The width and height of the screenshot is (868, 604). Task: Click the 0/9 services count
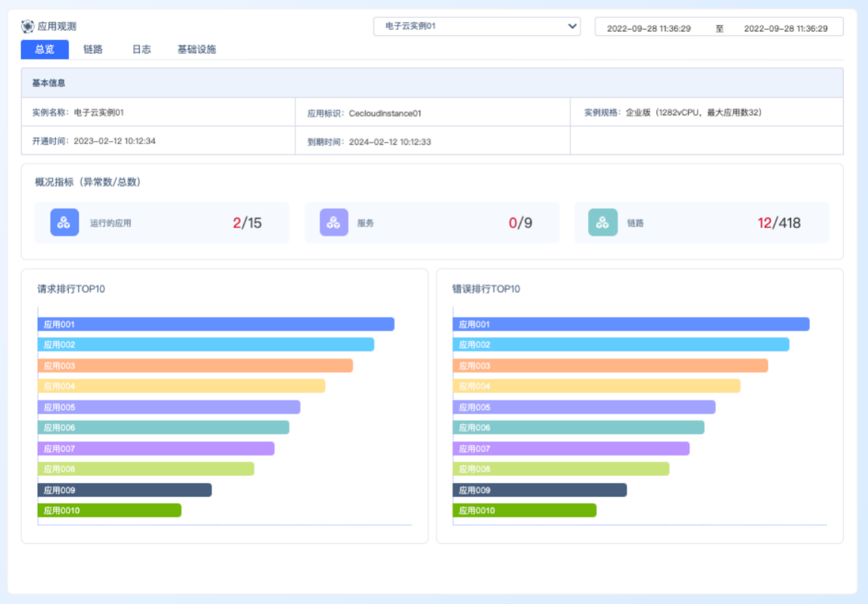521,223
